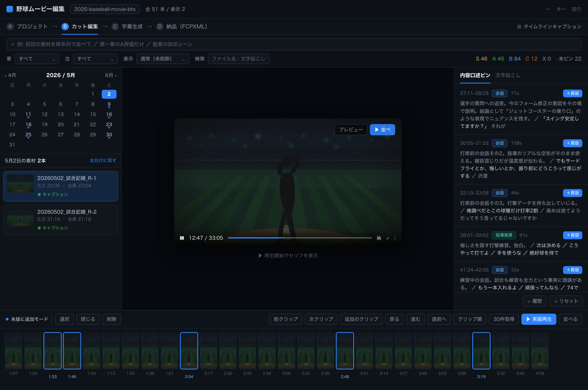Click the 30件取得 button

click(x=504, y=319)
